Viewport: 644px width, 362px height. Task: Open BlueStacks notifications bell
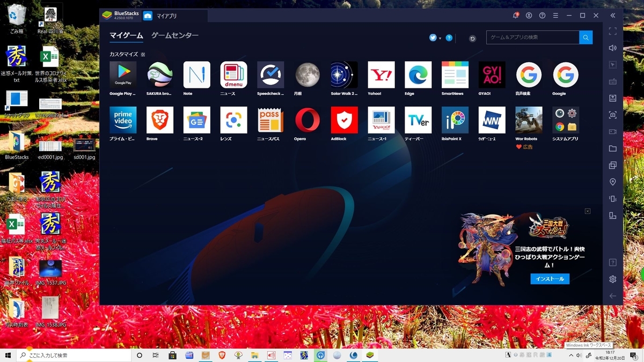[516, 16]
